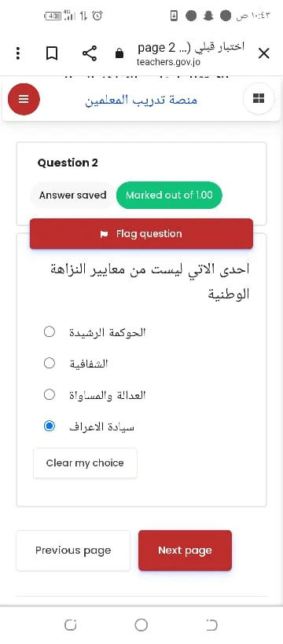Viewport: 283px width, 644px height.
Task: Clear my choice for this question
Action: (85, 463)
